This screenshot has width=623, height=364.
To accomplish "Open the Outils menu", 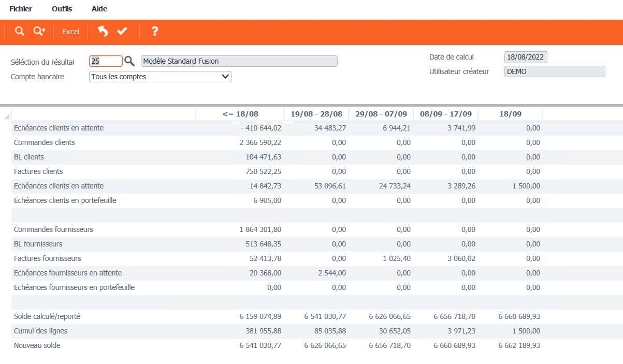I will pos(62,9).
